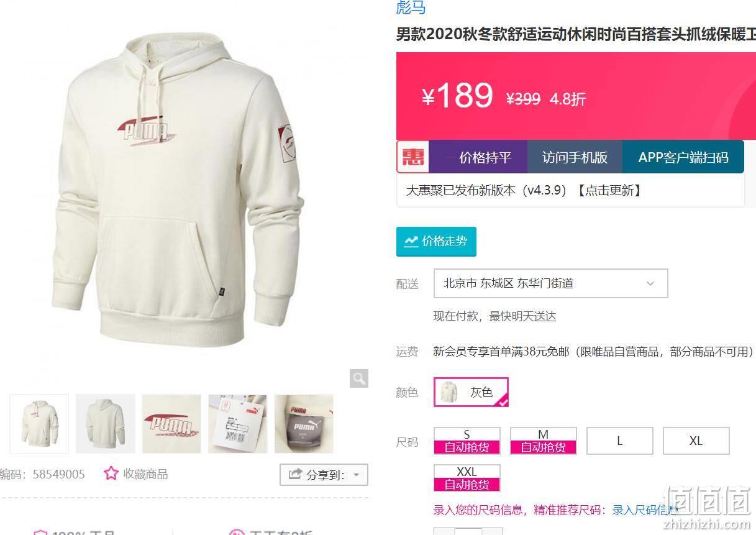Image resolution: width=756 pixels, height=535 pixels.
Task: Choose size XXL 自动抢货 option
Action: click(467, 478)
